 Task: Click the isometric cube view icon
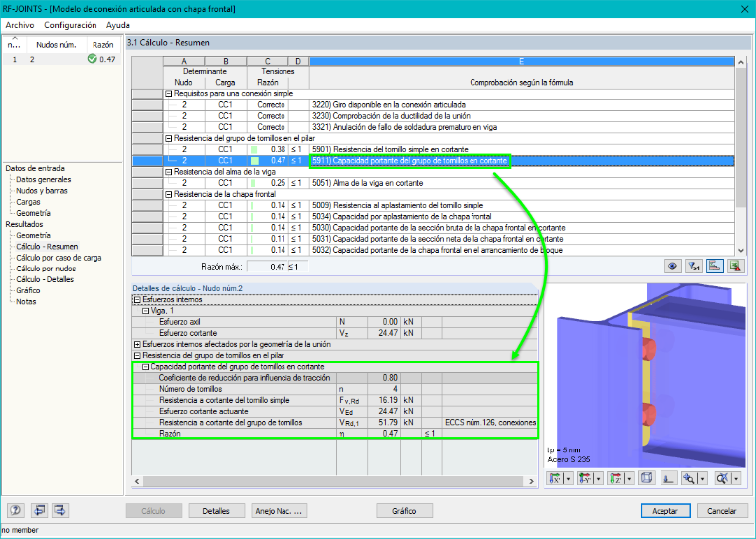(x=646, y=478)
